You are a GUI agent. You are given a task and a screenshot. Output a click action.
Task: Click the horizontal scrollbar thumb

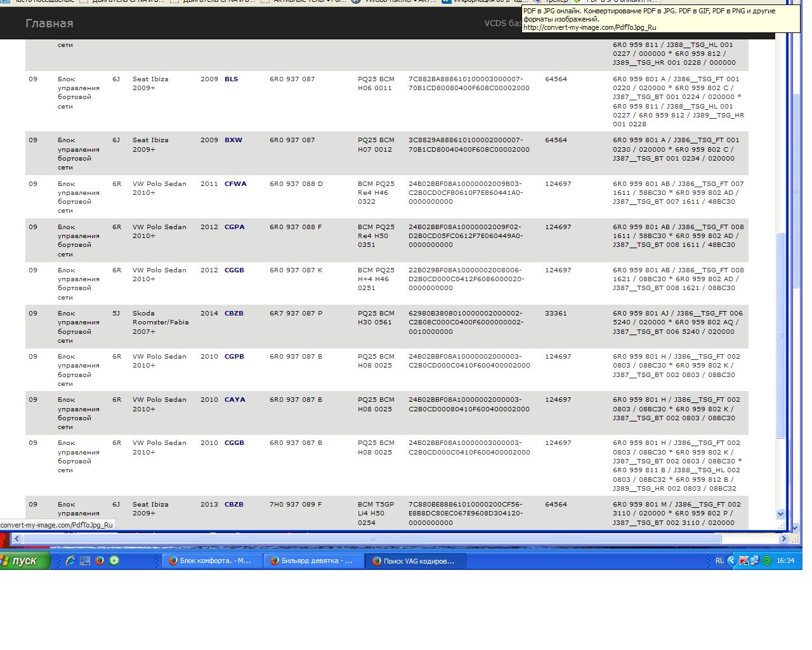point(372,538)
